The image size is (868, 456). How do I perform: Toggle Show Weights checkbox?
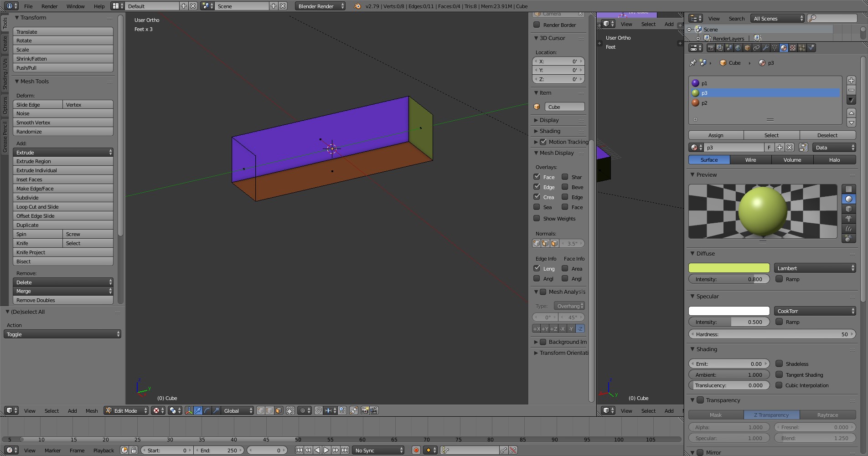537,218
